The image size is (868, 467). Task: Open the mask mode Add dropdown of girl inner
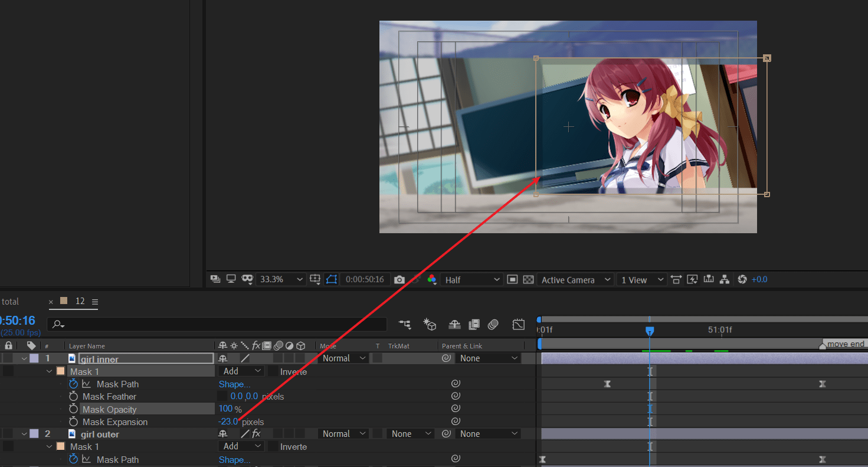(241, 371)
